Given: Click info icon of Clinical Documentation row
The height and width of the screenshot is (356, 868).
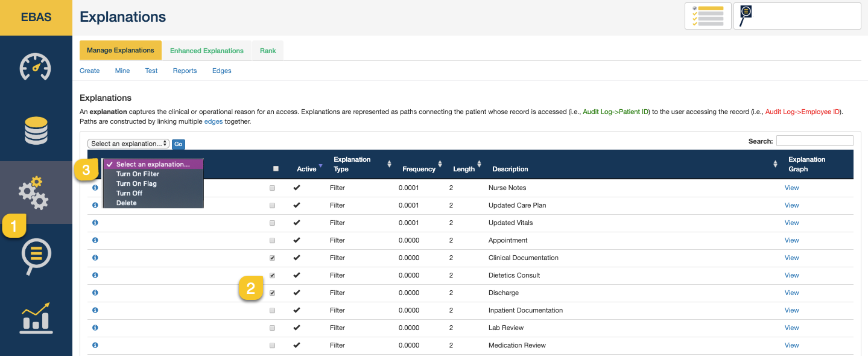Looking at the screenshot, I should click(x=95, y=258).
